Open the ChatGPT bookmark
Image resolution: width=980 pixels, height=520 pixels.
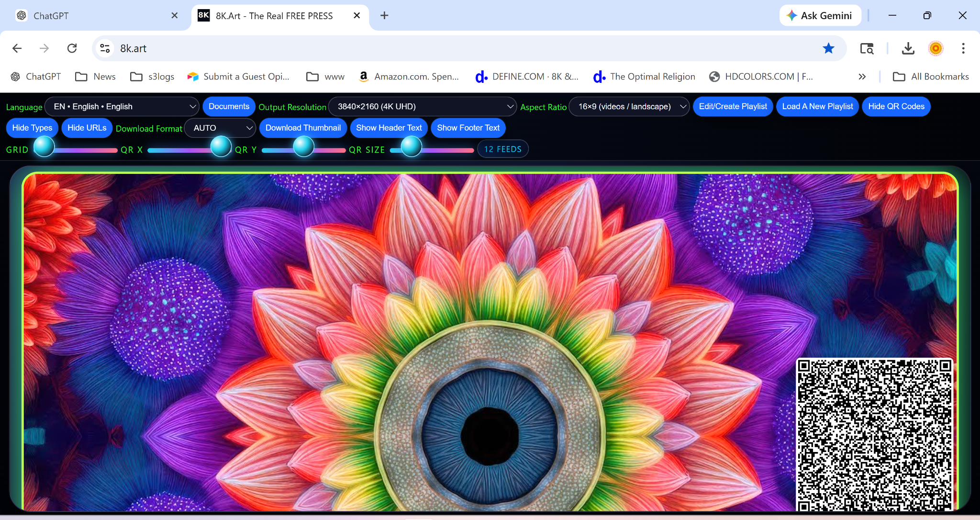(x=36, y=77)
